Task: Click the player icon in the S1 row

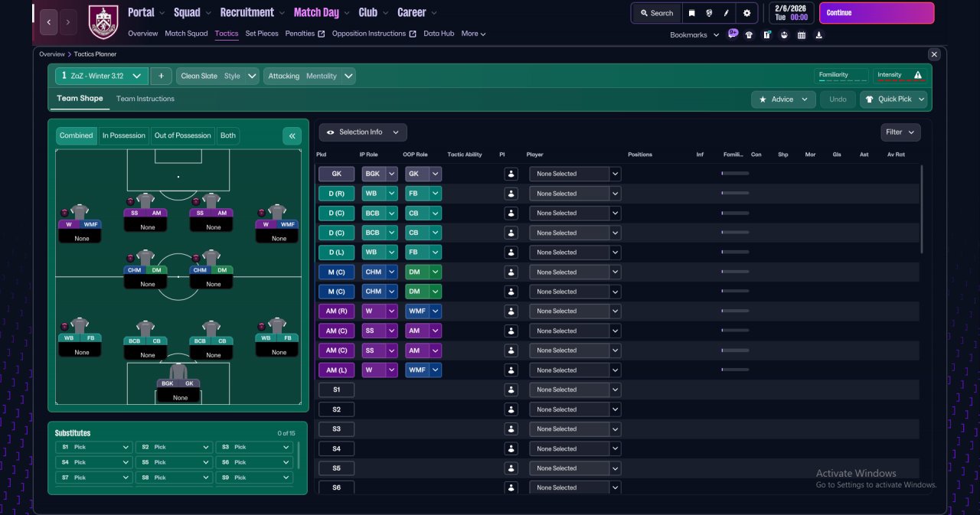Action: pos(511,390)
